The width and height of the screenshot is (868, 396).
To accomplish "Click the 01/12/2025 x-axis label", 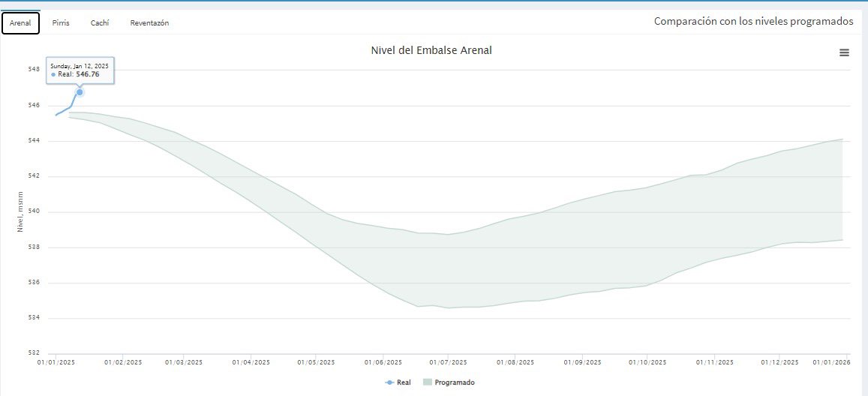I will coord(779,362).
